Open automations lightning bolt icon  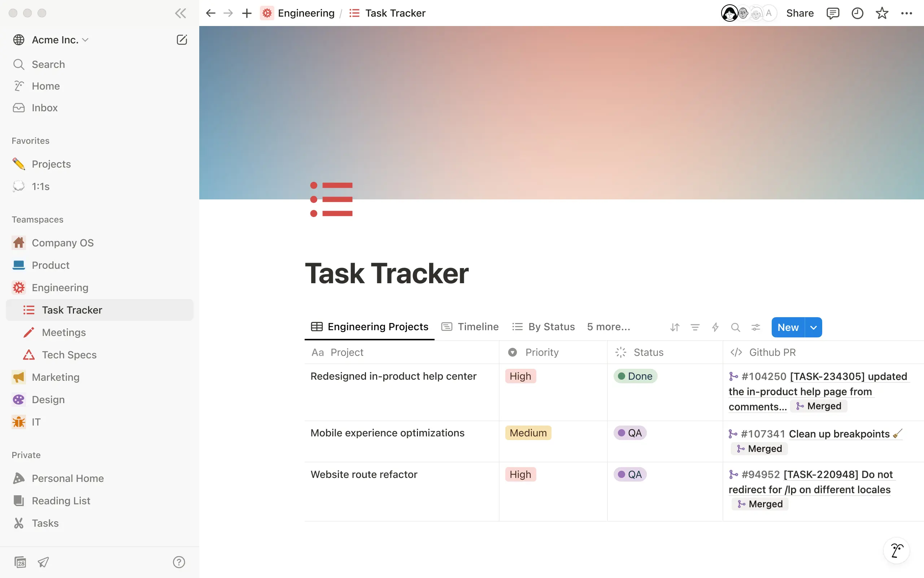coord(715,327)
